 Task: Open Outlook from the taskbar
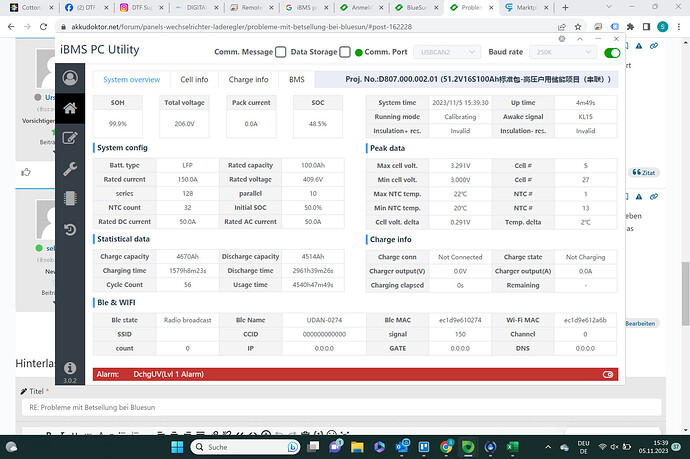402,447
